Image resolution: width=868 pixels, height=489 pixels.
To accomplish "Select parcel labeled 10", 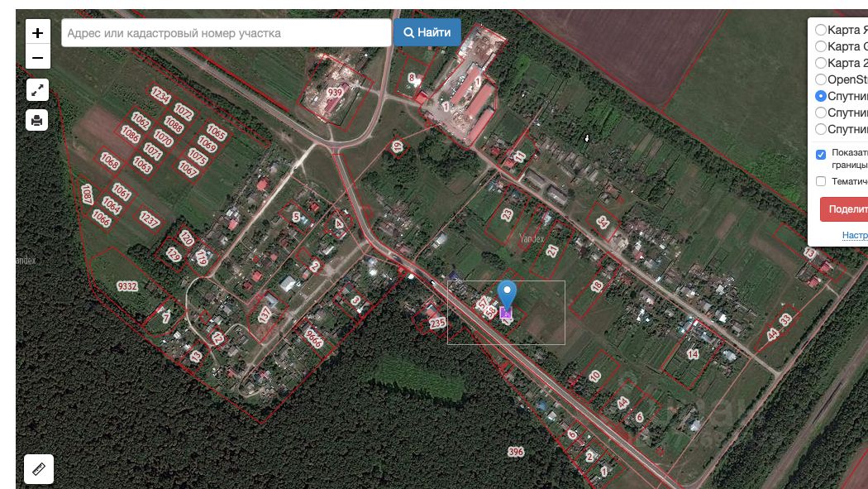I will click(x=594, y=376).
